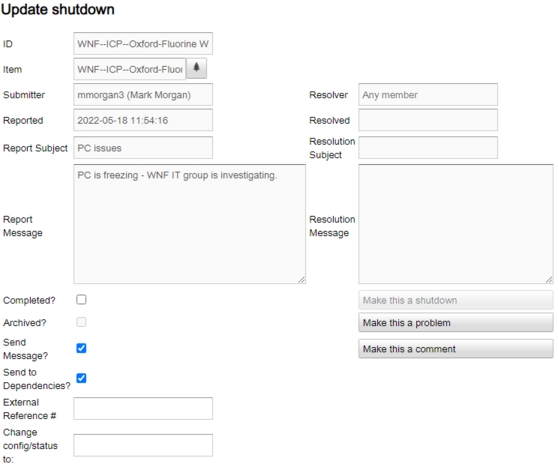Open the Change config/status to field
Screen dimensions: 558x467
[143, 445]
